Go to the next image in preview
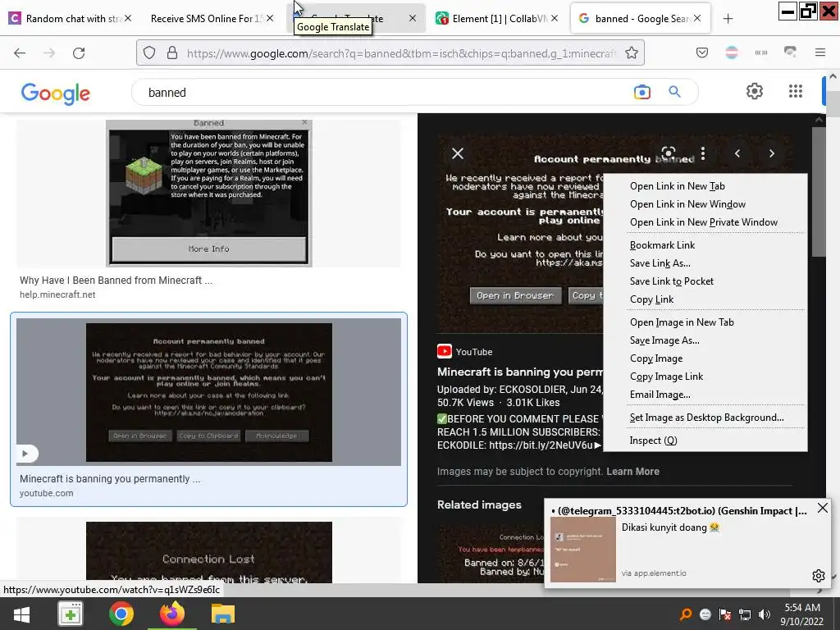The image size is (840, 630). 771,153
